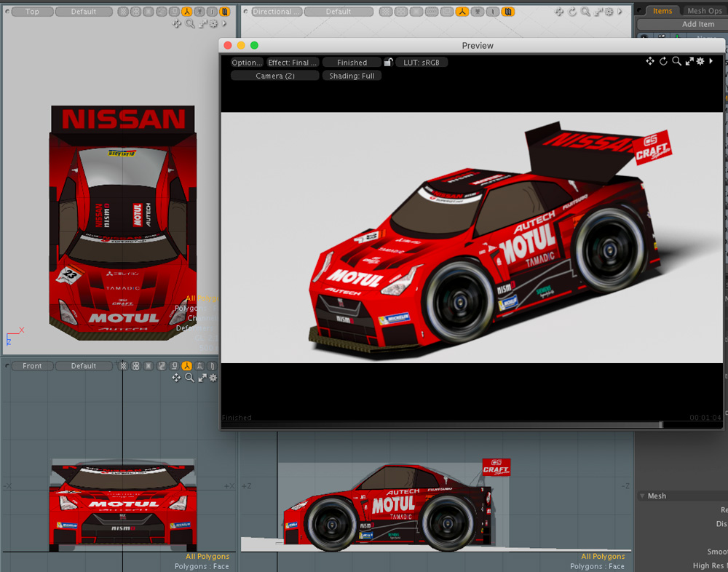Click the pan icon in the Top viewport
Screen dimensions: 728x572
click(x=176, y=23)
